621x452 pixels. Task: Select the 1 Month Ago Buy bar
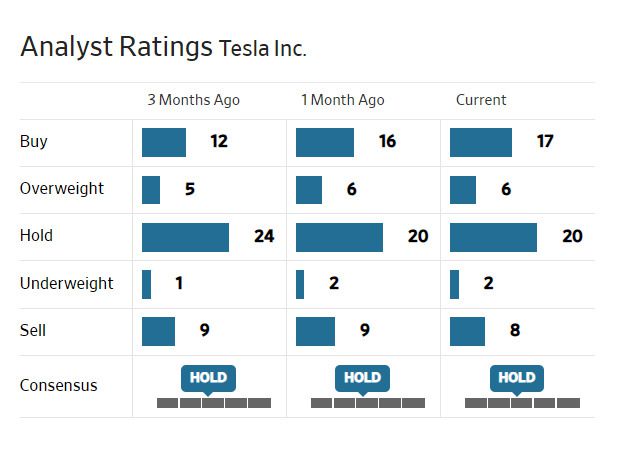325,142
